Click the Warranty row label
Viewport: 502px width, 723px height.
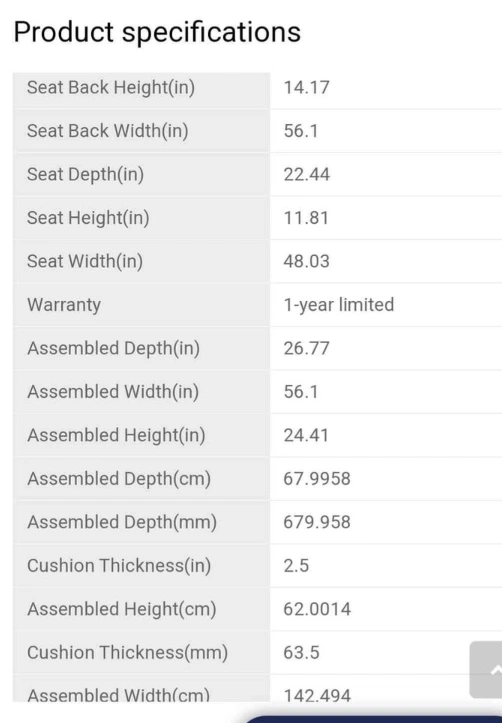(x=64, y=305)
